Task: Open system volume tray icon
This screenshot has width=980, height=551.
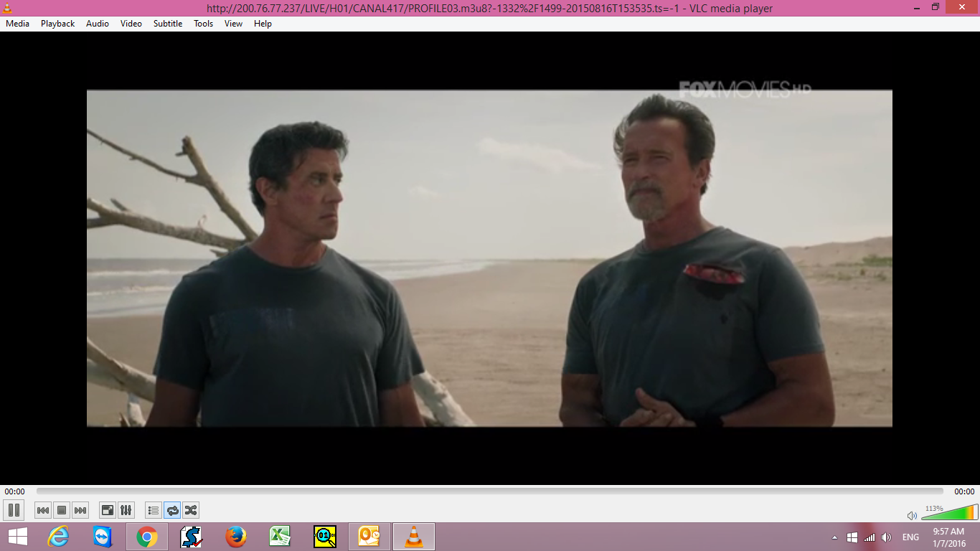Action: click(887, 537)
